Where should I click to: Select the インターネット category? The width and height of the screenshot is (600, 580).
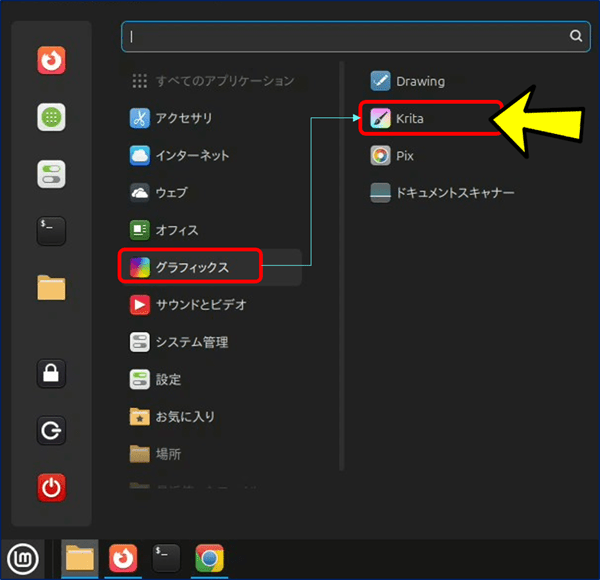(190, 155)
